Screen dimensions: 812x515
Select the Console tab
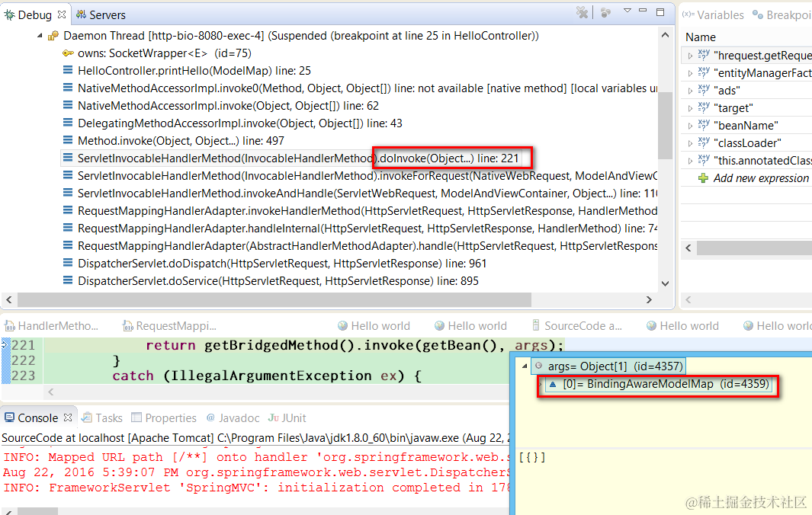(x=38, y=417)
